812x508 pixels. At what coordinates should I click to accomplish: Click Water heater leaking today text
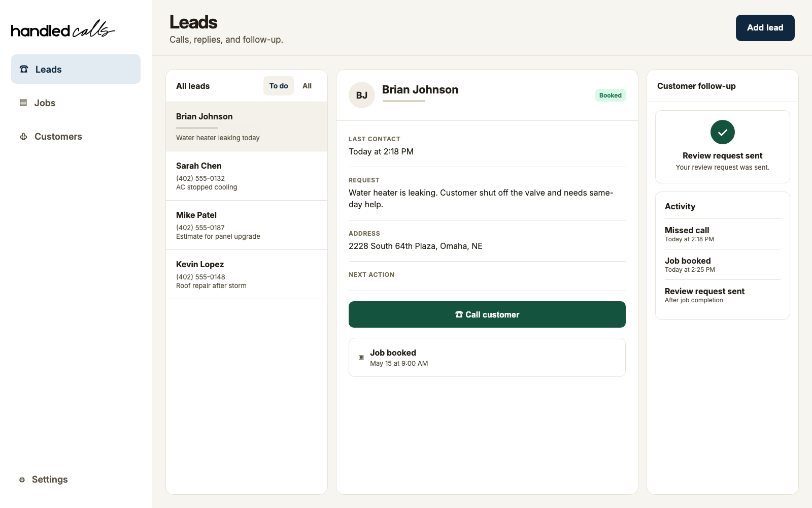pyautogui.click(x=218, y=138)
